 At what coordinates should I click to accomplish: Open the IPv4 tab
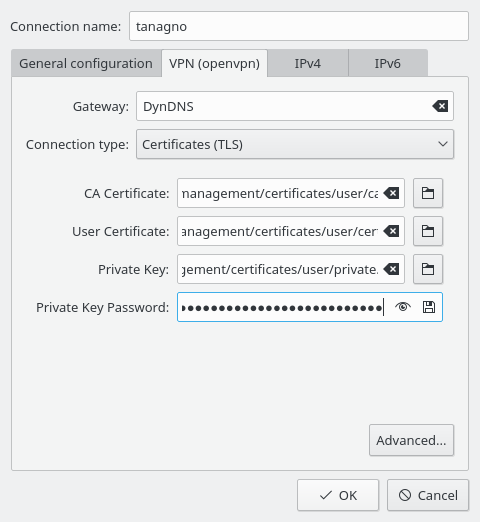pyautogui.click(x=308, y=63)
